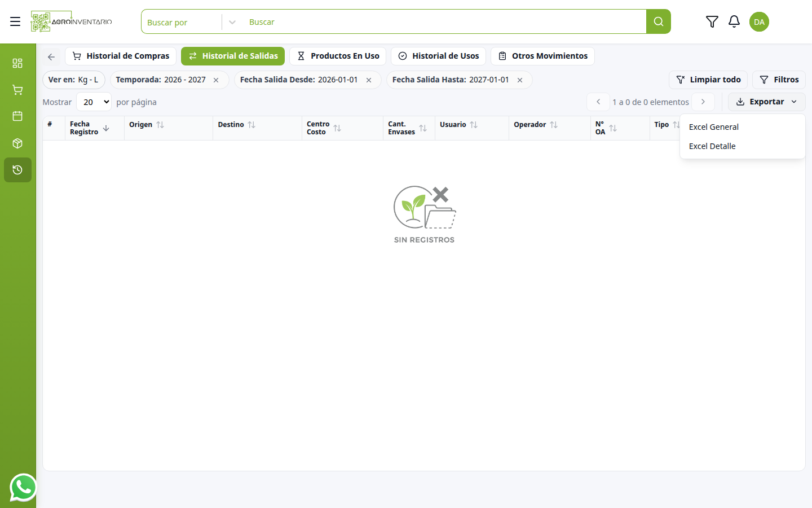812x508 pixels.
Task: Open Otros Movimientos tab
Action: pos(542,56)
